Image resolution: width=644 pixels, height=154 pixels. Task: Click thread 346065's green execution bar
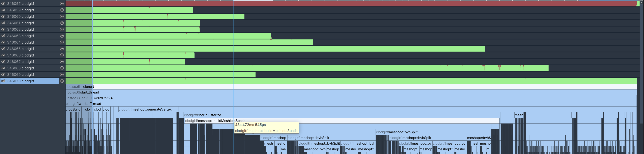[275, 49]
